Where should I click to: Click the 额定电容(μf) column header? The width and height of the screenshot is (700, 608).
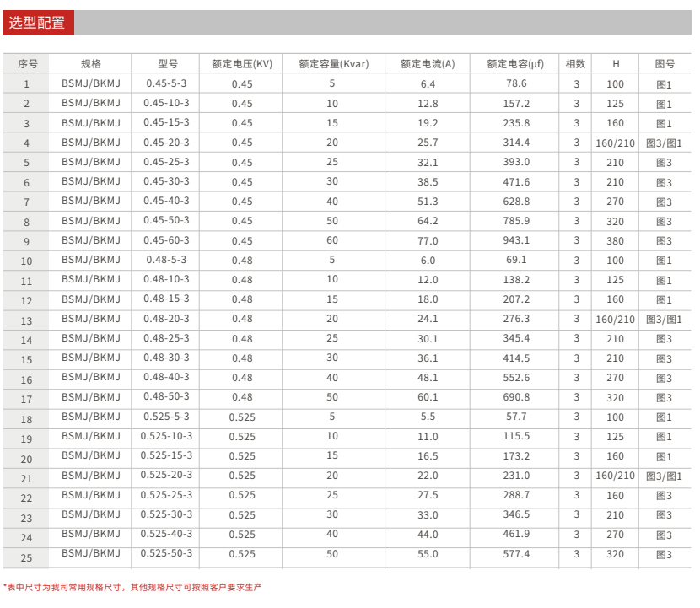coord(515,64)
